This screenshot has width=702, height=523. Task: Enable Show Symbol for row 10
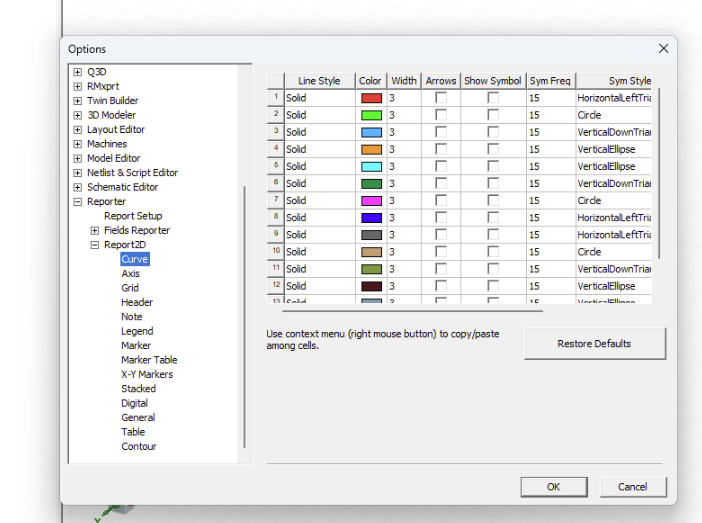(x=493, y=252)
